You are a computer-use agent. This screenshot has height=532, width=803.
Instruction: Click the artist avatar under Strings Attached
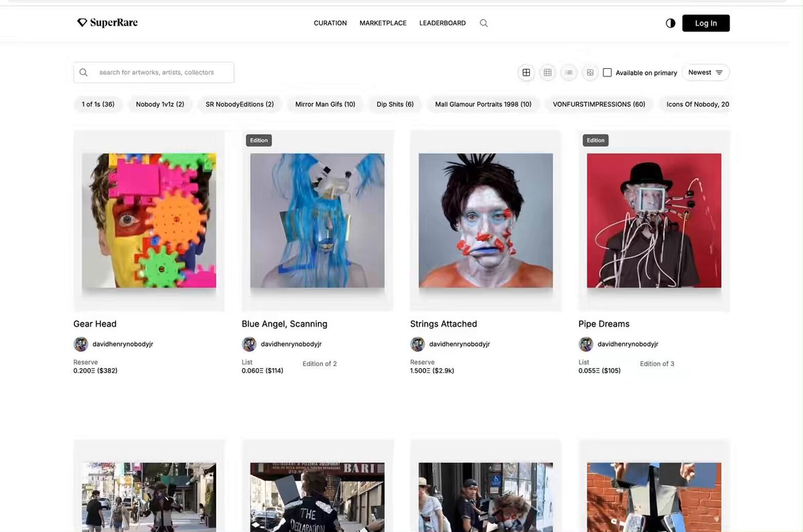418,344
